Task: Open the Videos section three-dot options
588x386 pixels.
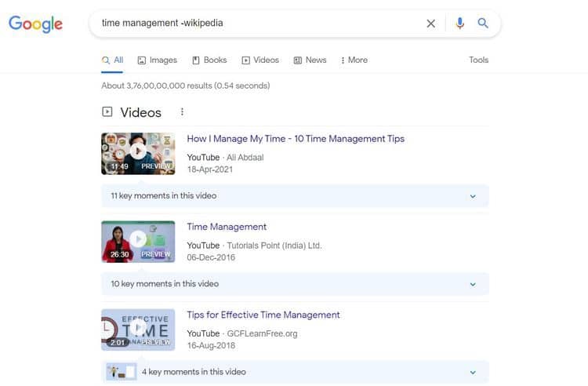Action: pyautogui.click(x=182, y=112)
